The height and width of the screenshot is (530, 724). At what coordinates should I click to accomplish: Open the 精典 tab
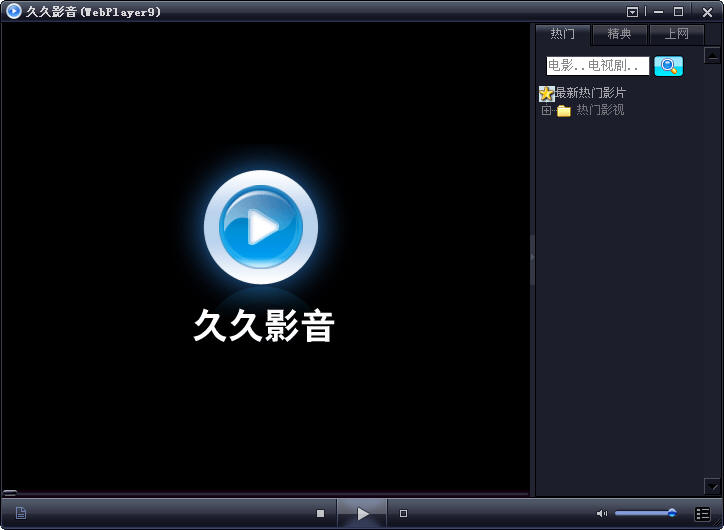pos(620,34)
